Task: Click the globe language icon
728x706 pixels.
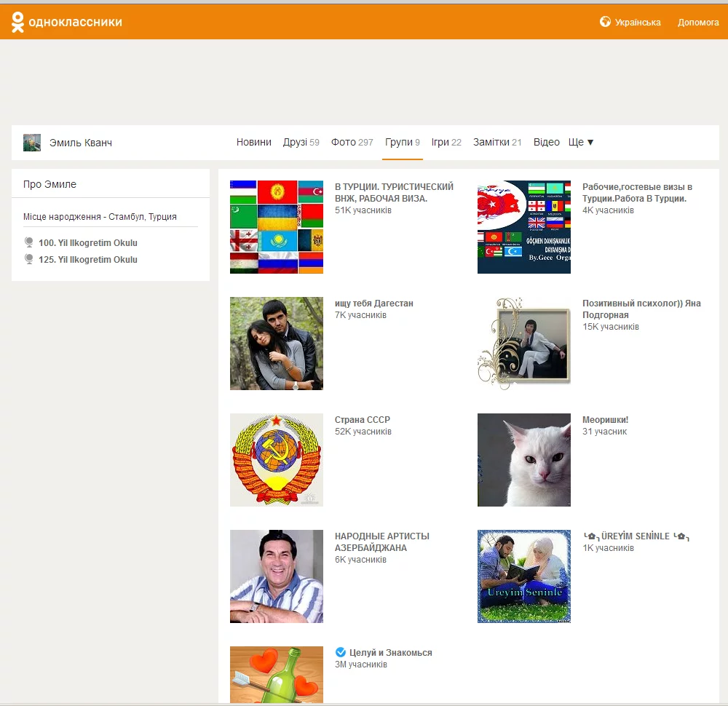Action: (605, 22)
